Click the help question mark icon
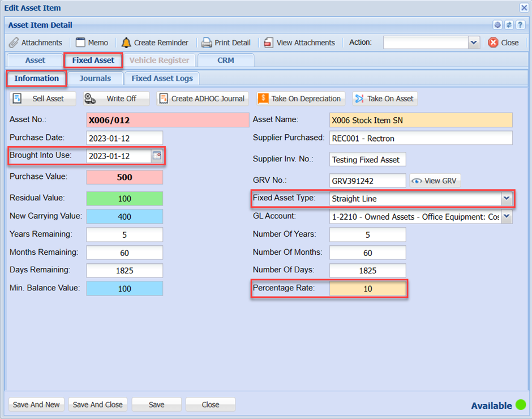The width and height of the screenshot is (532, 419). (x=520, y=25)
